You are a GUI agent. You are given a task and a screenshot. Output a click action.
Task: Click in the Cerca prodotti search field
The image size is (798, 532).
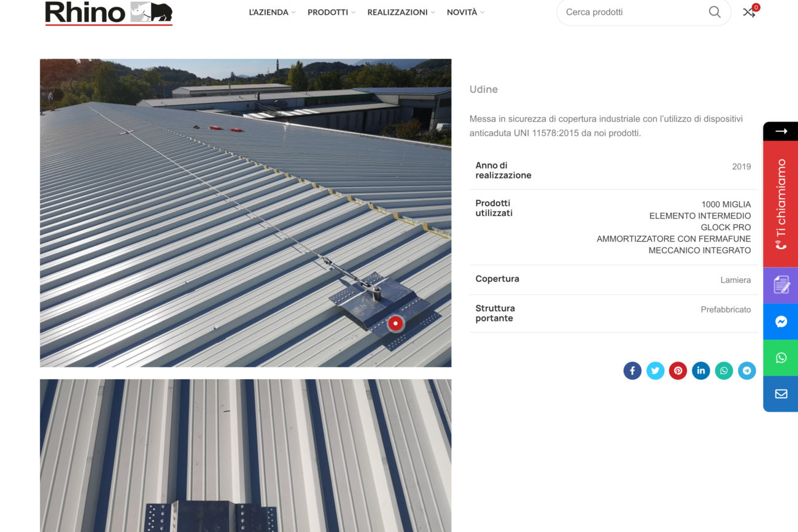coord(632,12)
